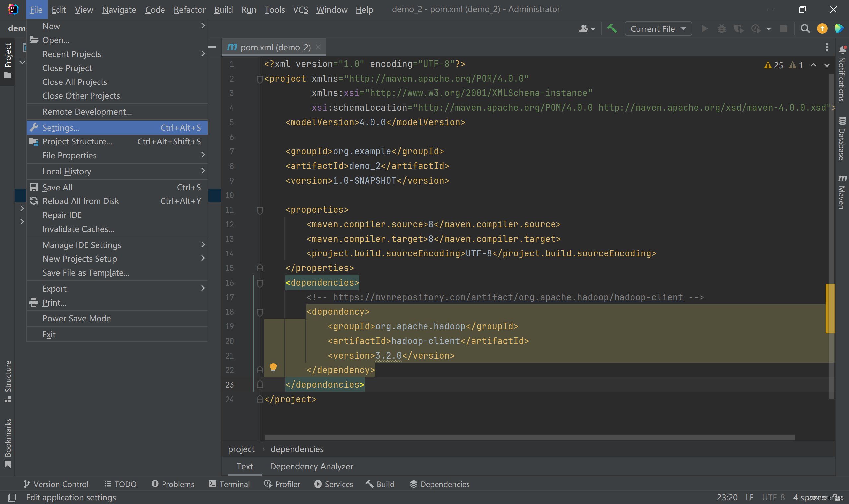
Task: Go to the previous highlighted error arrow
Action: point(813,65)
